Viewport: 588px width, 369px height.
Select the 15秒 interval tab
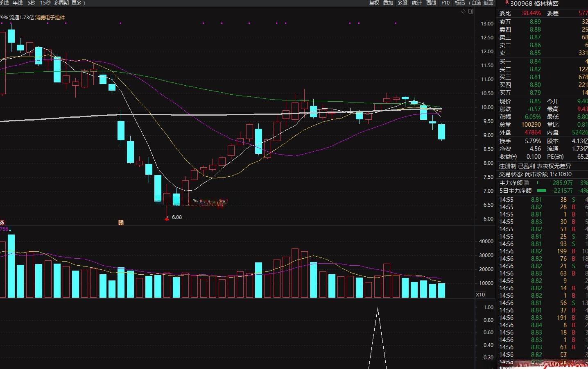coord(45,3)
